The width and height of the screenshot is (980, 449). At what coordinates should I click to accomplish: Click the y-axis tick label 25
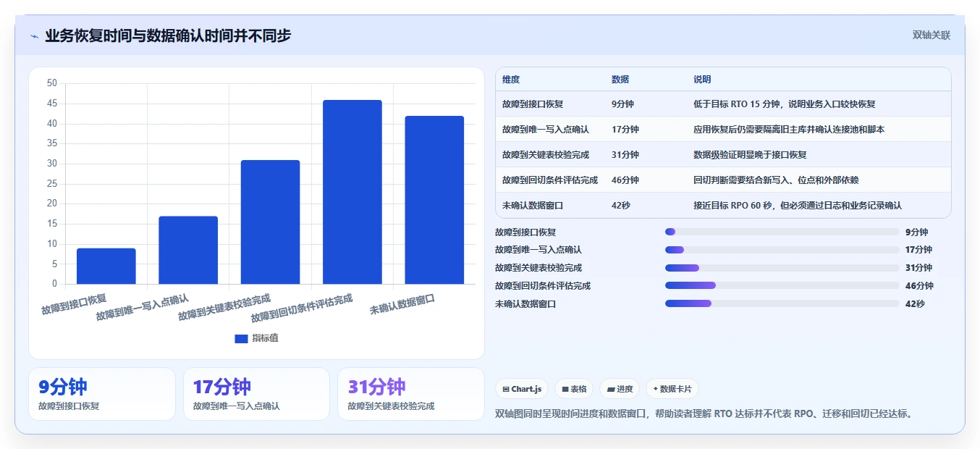click(x=51, y=184)
